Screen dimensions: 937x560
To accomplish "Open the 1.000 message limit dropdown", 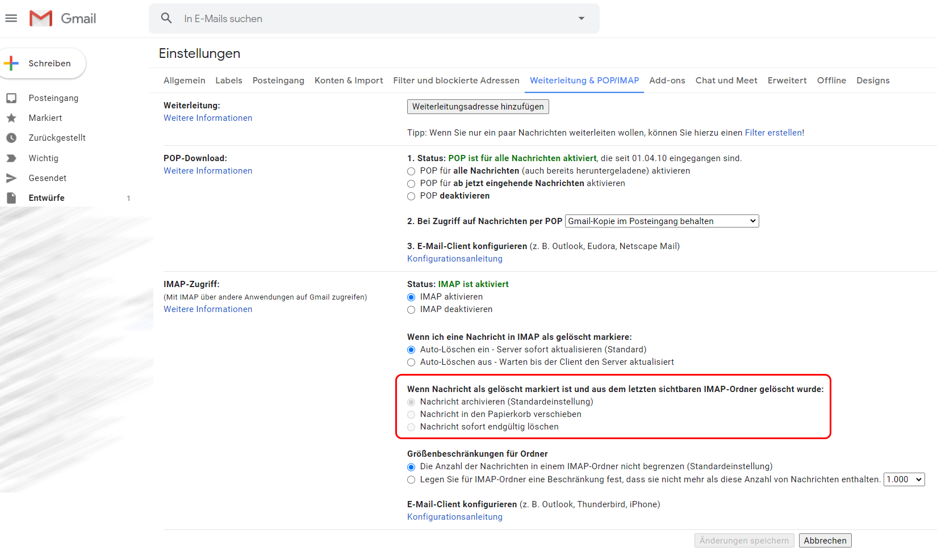I will (x=904, y=479).
